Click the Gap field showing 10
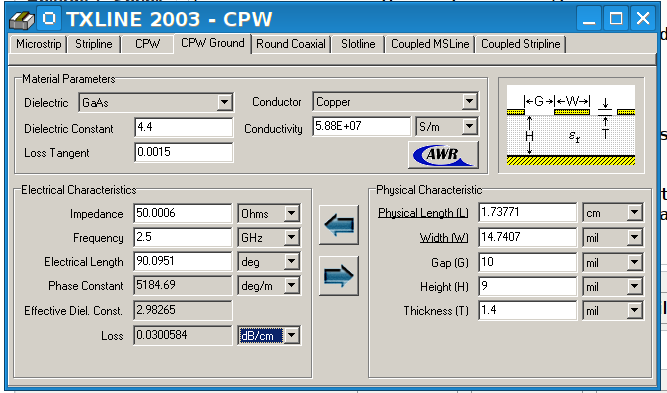 [x=527, y=262]
